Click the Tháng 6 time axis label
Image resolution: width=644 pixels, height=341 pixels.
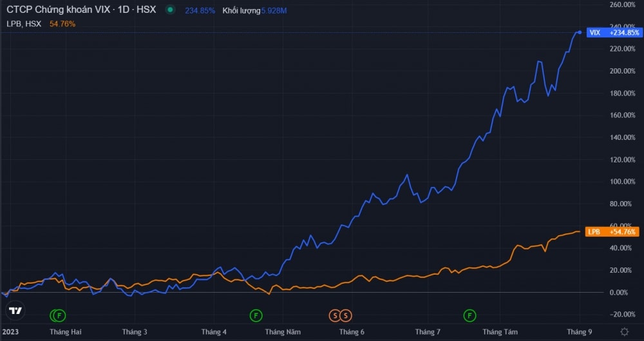click(x=352, y=332)
